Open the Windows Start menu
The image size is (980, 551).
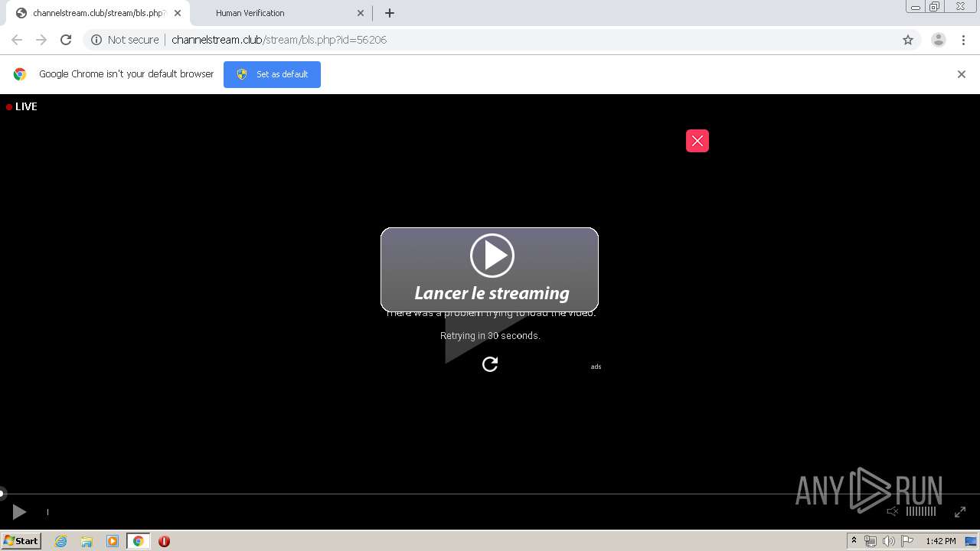[21, 541]
